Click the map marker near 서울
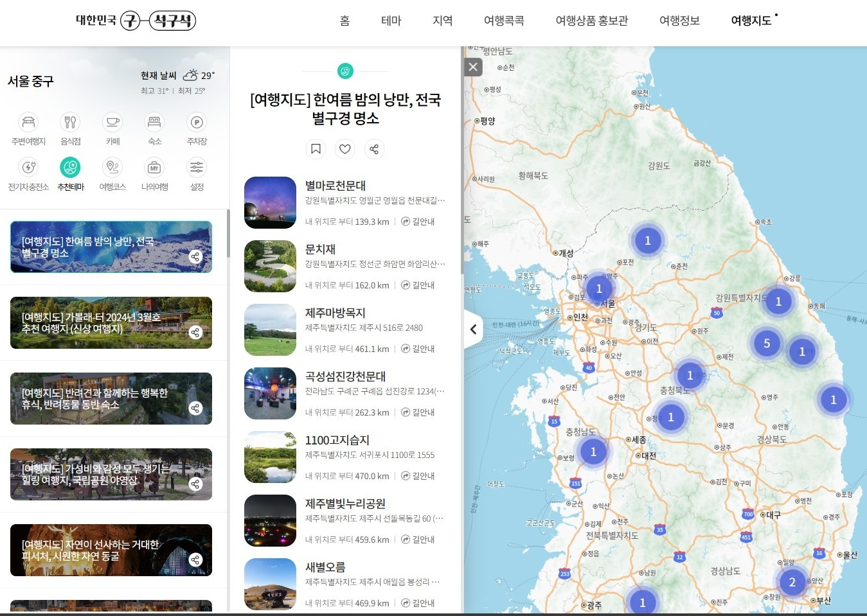 click(x=599, y=289)
